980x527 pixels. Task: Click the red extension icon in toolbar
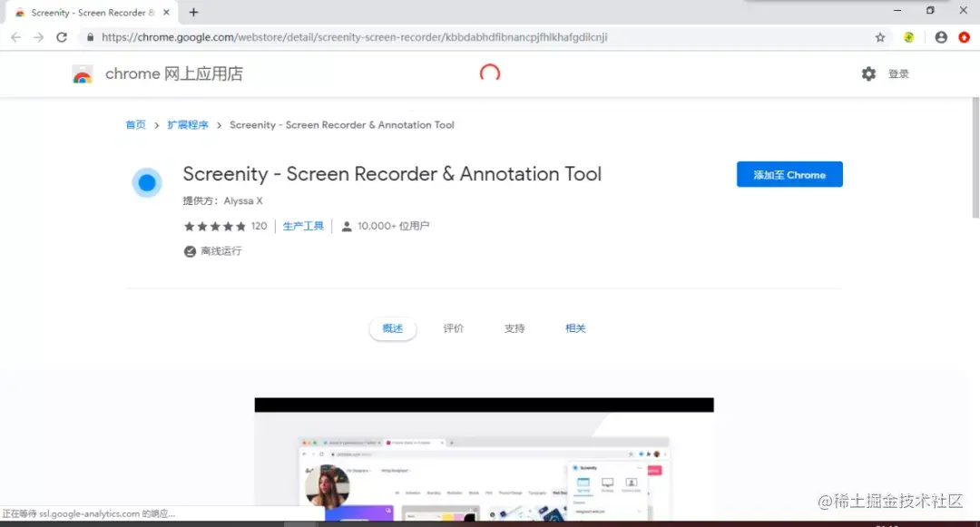click(965, 37)
